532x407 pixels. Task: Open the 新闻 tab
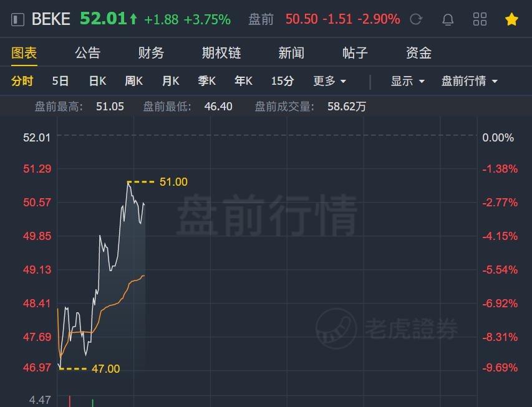tap(291, 53)
